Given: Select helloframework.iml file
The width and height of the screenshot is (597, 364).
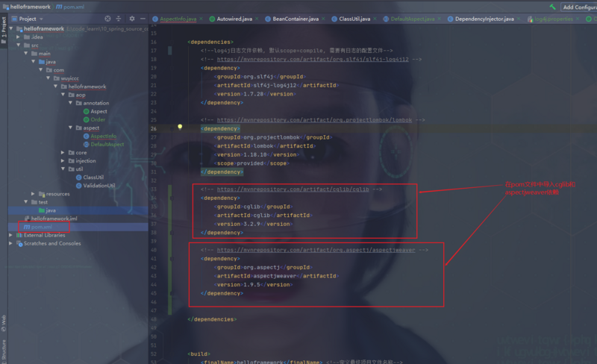Looking at the screenshot, I should (x=51, y=219).
